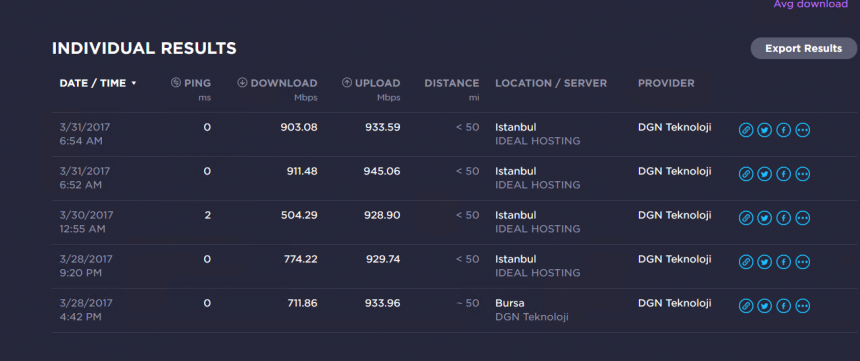Select the ~ 50 distance value
This screenshot has height=361, width=860.
tap(468, 303)
